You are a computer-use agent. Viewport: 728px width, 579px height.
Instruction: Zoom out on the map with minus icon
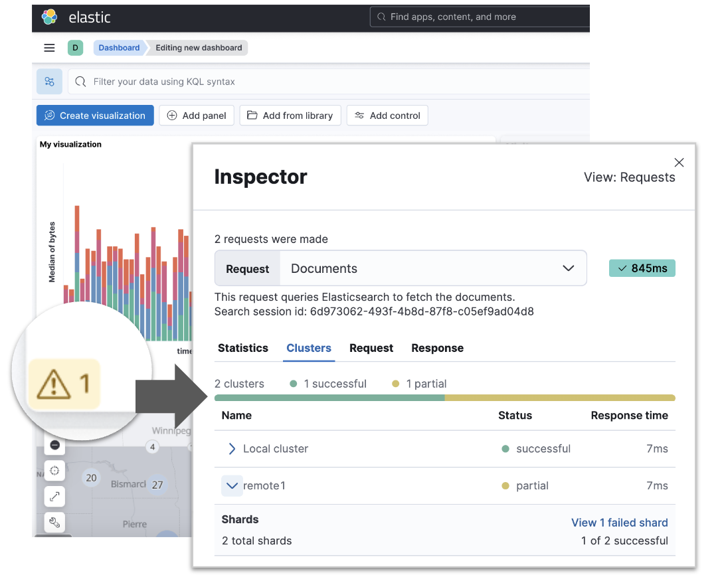coord(54,445)
